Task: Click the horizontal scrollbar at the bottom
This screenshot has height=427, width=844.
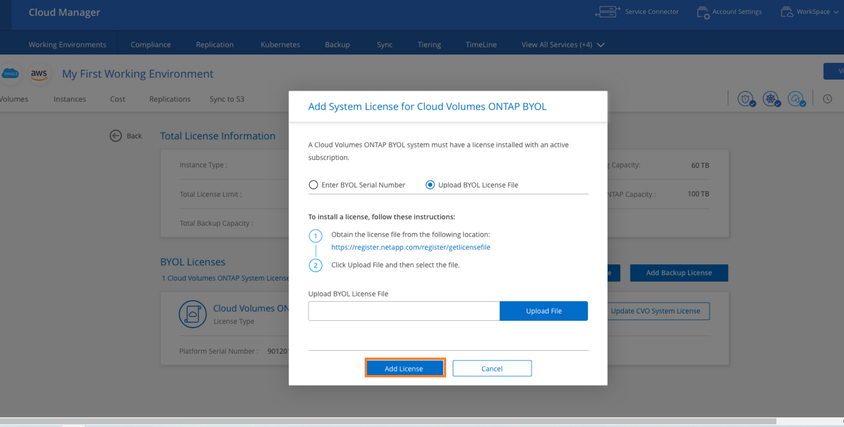Action: tap(388, 420)
